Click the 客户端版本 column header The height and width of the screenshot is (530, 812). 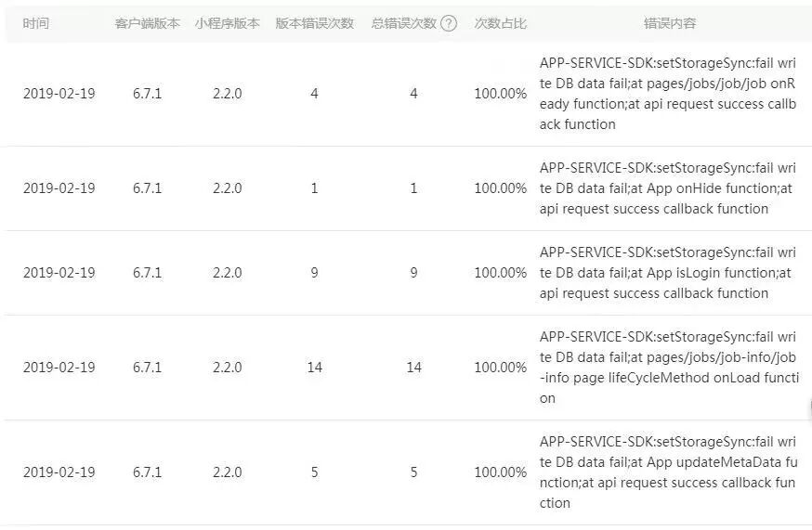(x=147, y=23)
